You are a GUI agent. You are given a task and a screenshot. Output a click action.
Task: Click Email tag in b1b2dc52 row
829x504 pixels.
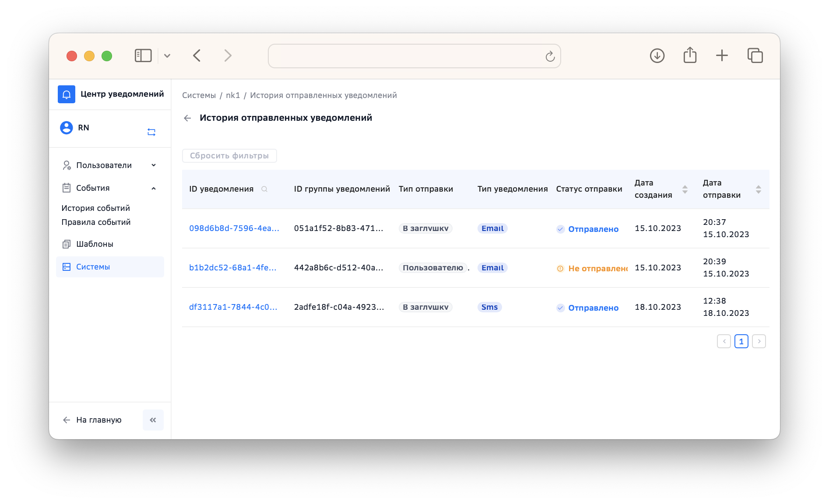[x=492, y=268]
